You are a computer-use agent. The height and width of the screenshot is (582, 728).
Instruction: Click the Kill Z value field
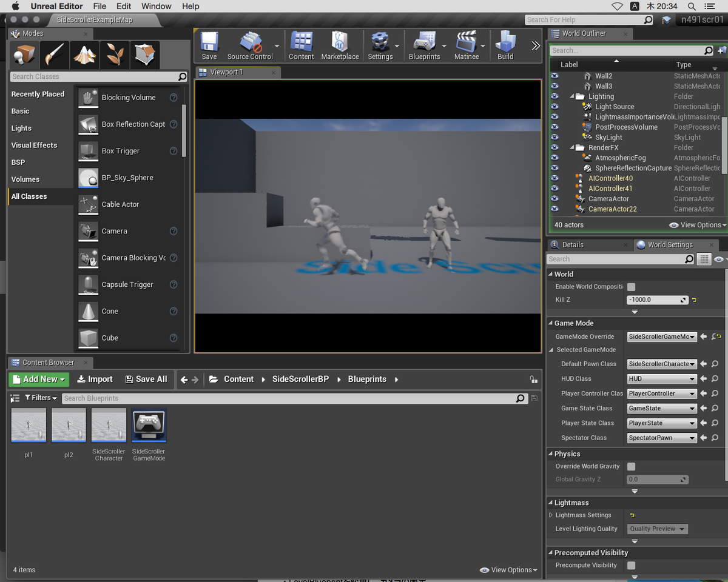click(658, 300)
